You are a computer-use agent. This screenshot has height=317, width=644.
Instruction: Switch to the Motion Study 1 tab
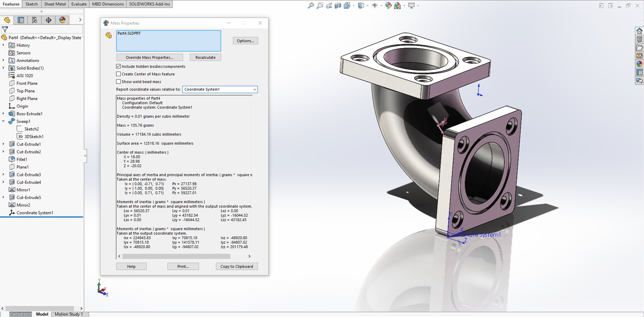(69, 314)
